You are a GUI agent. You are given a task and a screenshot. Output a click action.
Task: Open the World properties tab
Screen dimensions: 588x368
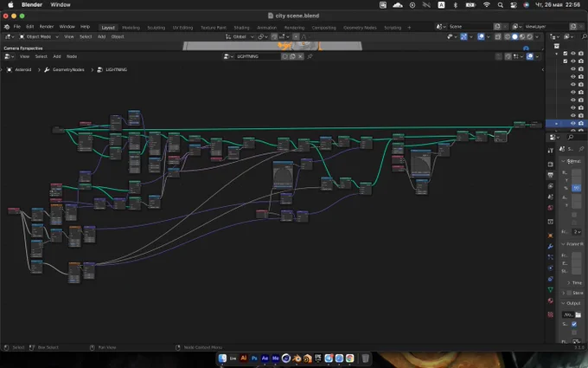click(x=551, y=208)
